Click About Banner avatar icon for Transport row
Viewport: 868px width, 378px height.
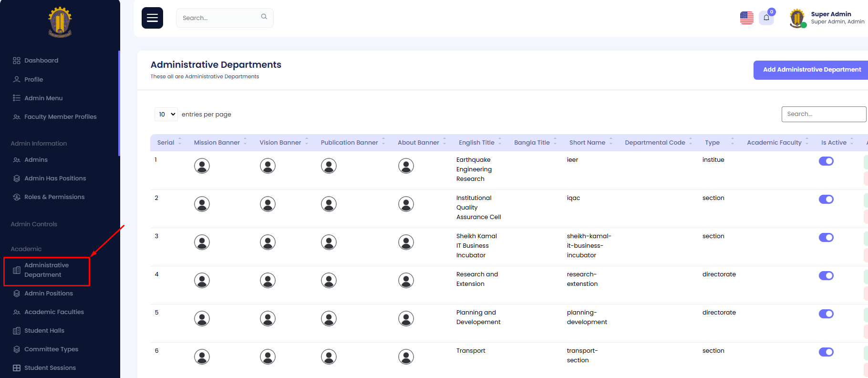tap(406, 357)
